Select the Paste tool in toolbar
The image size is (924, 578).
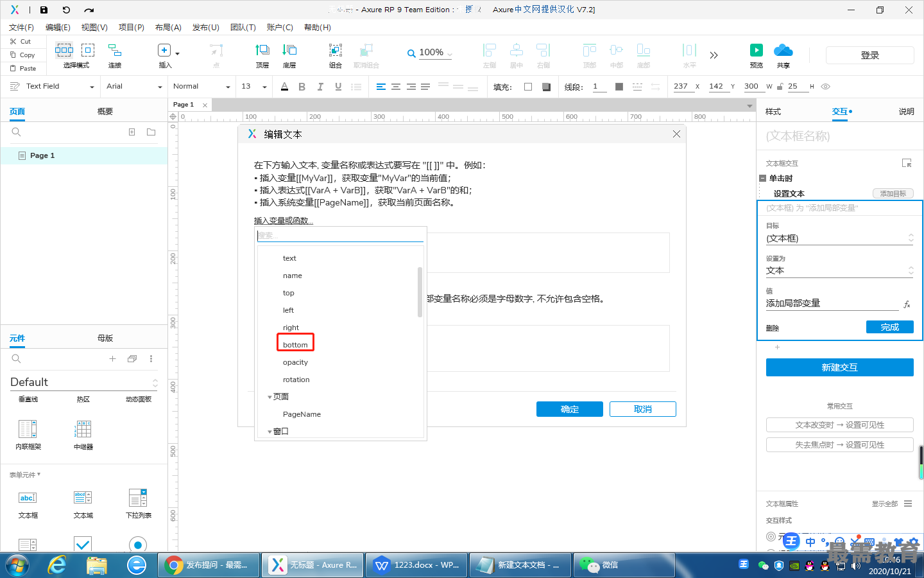coord(23,68)
